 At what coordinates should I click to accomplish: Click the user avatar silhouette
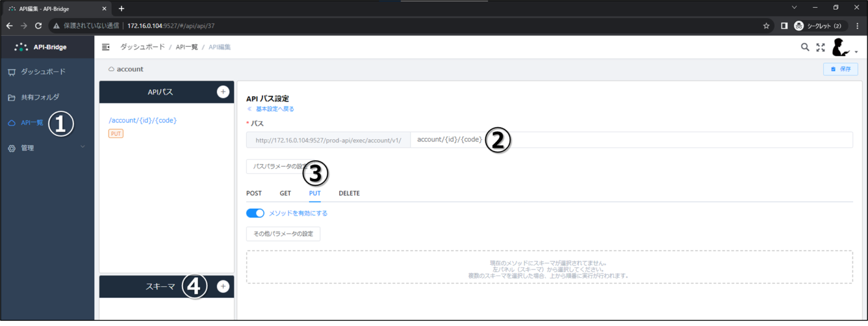(839, 48)
